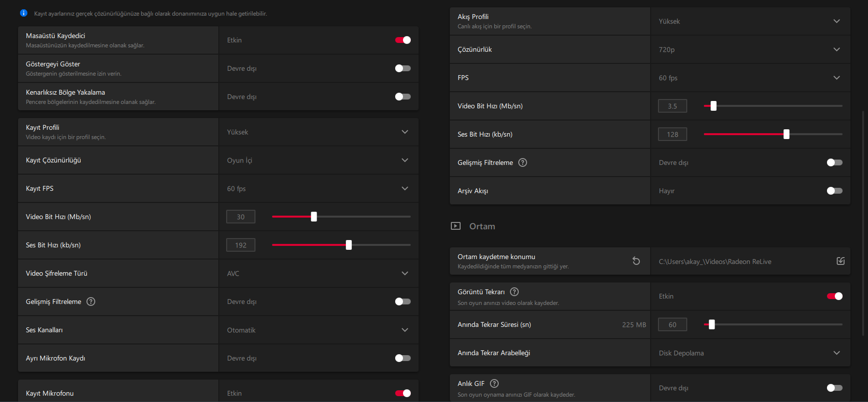Image resolution: width=868 pixels, height=402 pixels.
Task: Click recording Video Bit Hızı slider handle
Action: click(x=314, y=217)
